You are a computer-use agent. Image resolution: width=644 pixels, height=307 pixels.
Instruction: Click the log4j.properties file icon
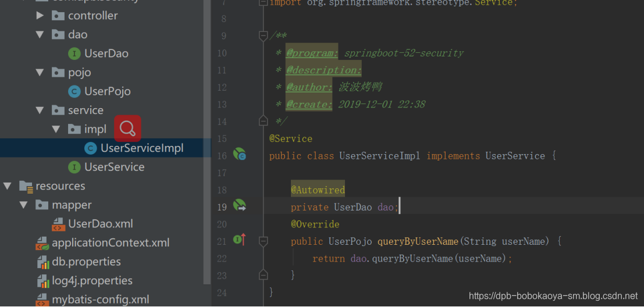click(42, 281)
